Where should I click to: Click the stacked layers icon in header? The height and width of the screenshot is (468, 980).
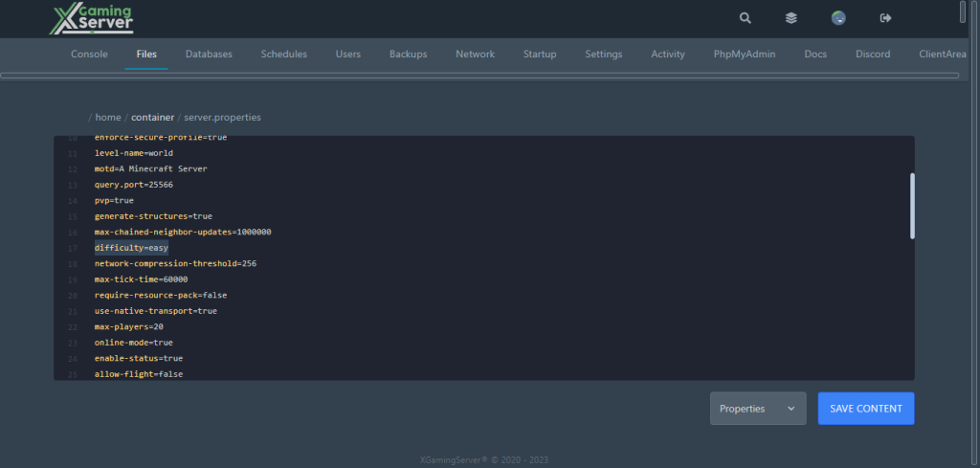pos(791,18)
